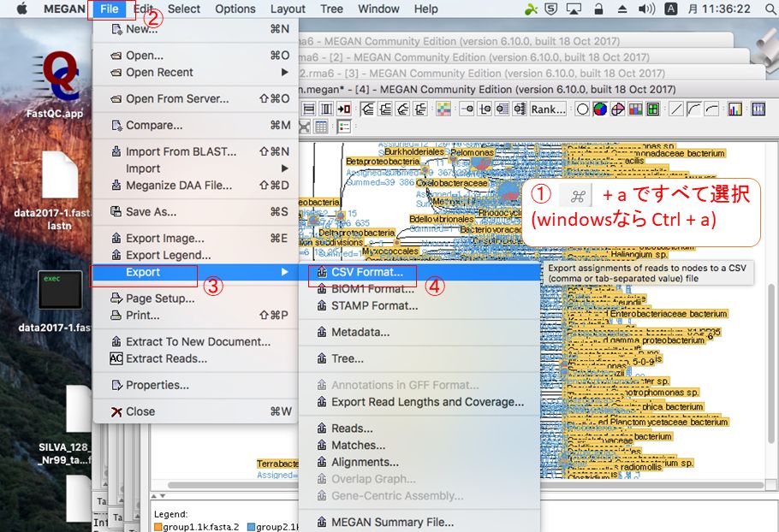Expand the Export submenu arrow
The height and width of the screenshot is (532, 779).
(285, 272)
